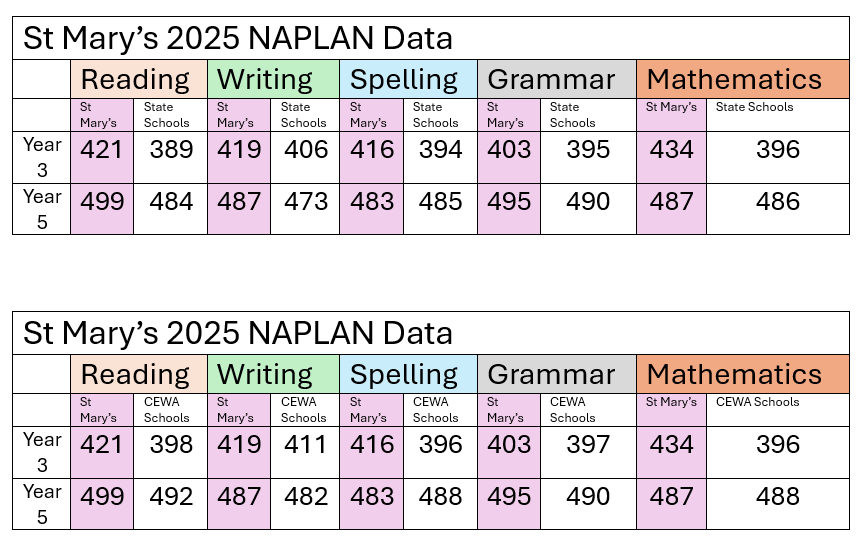Select the Grammar header in the State Schools table

[551, 79]
